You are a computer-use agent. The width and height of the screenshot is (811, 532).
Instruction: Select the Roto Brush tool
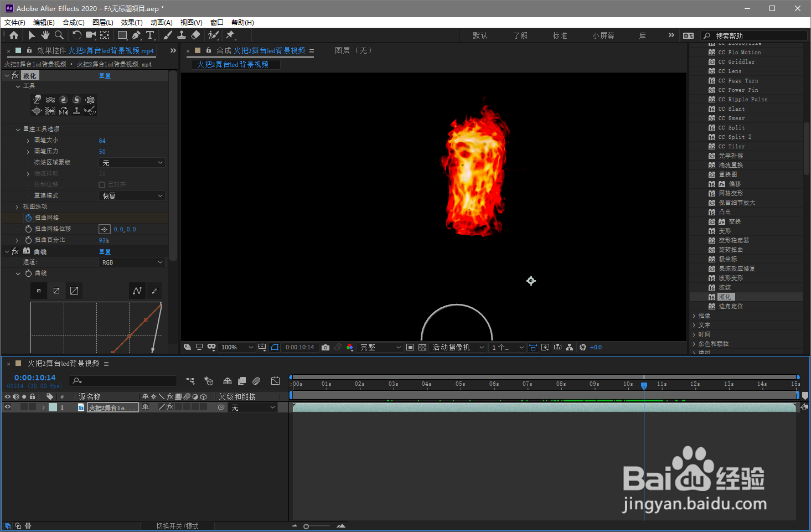click(213, 35)
